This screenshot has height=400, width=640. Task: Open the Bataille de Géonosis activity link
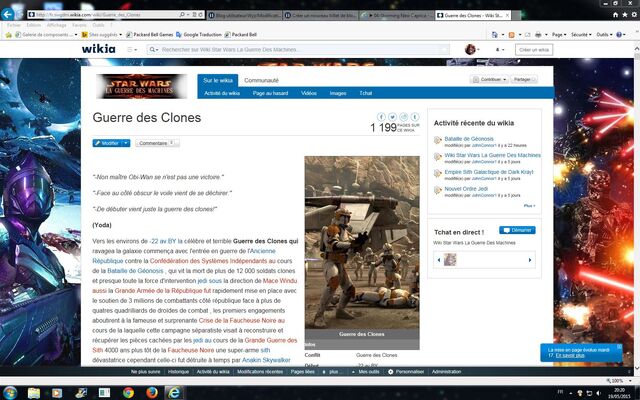tap(469, 139)
